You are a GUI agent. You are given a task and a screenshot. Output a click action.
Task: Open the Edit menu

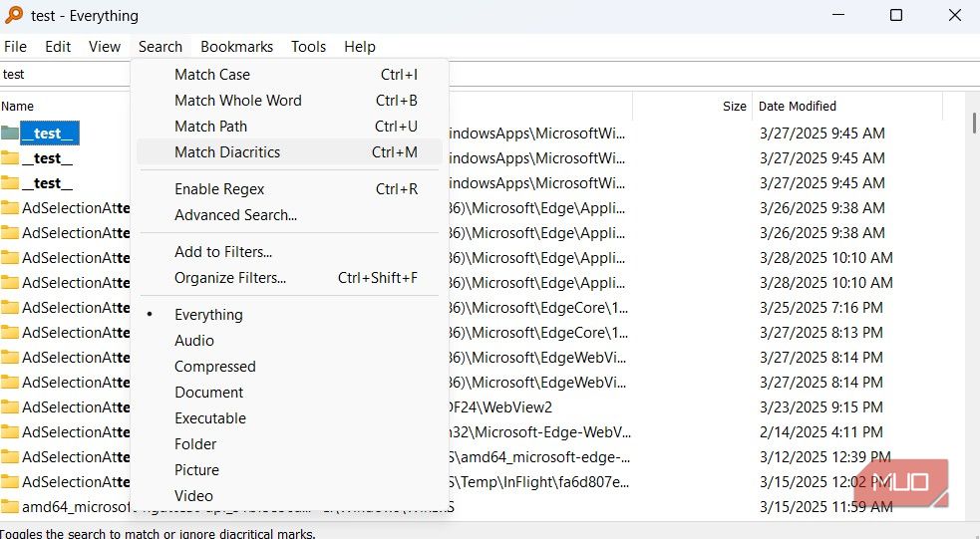58,47
